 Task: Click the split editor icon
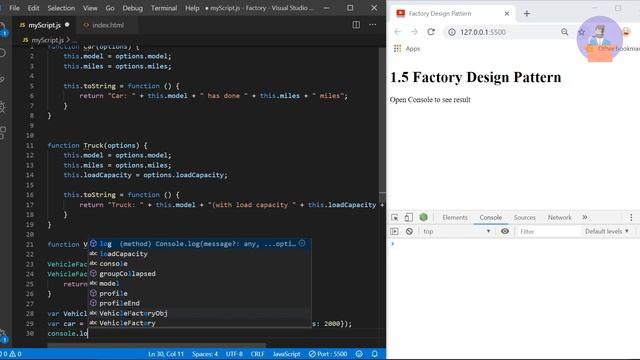[356, 25]
